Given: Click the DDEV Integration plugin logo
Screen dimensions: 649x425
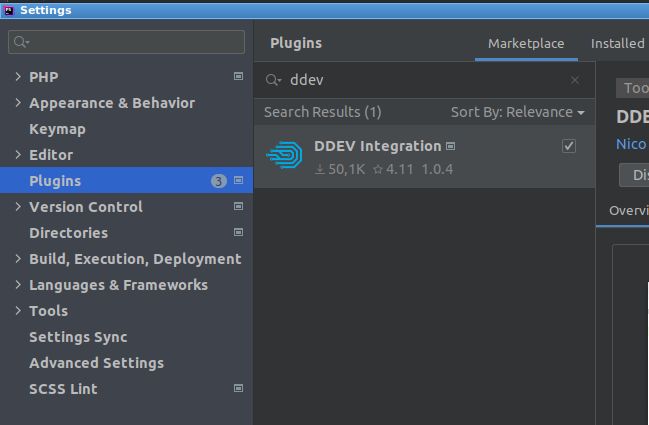Looking at the screenshot, I should tap(284, 156).
